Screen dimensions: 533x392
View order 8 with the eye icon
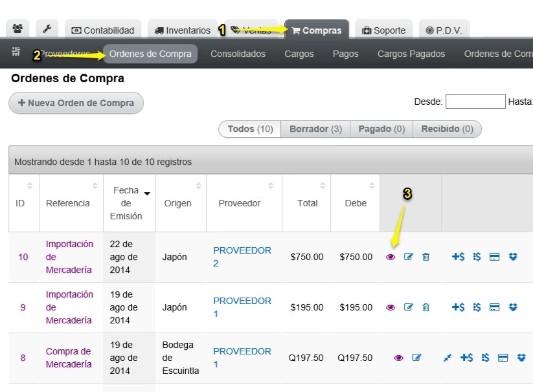[398, 358]
